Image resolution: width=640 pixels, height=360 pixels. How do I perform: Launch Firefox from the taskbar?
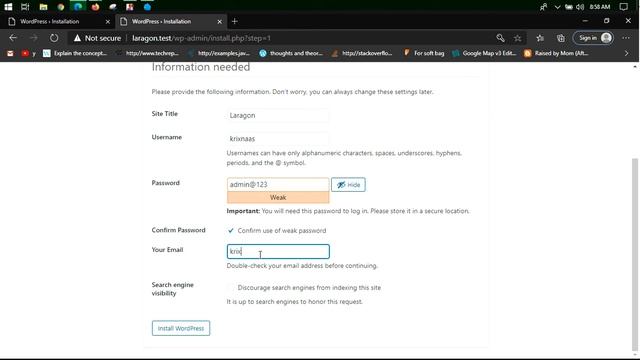pos(95,7)
